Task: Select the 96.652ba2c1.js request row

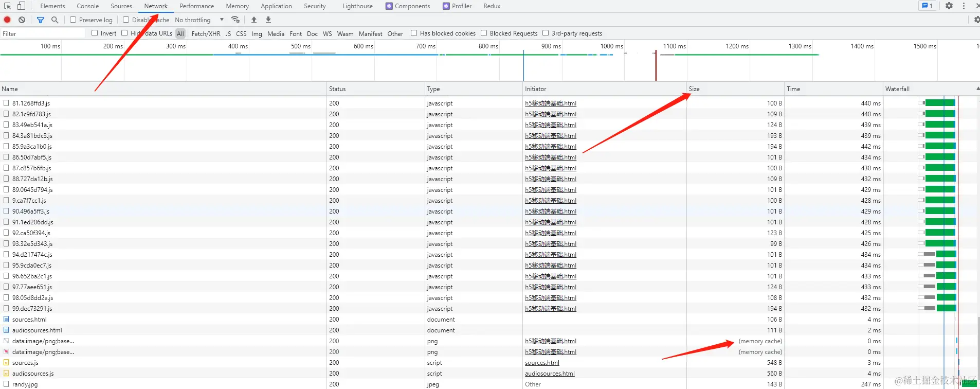Action: point(490,276)
